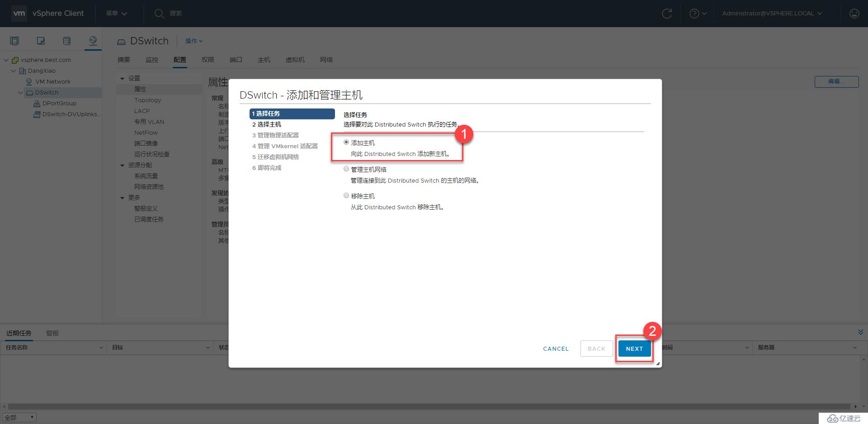Open Administrator@VSPHERE.LOCAL user dropdown

pos(772,14)
